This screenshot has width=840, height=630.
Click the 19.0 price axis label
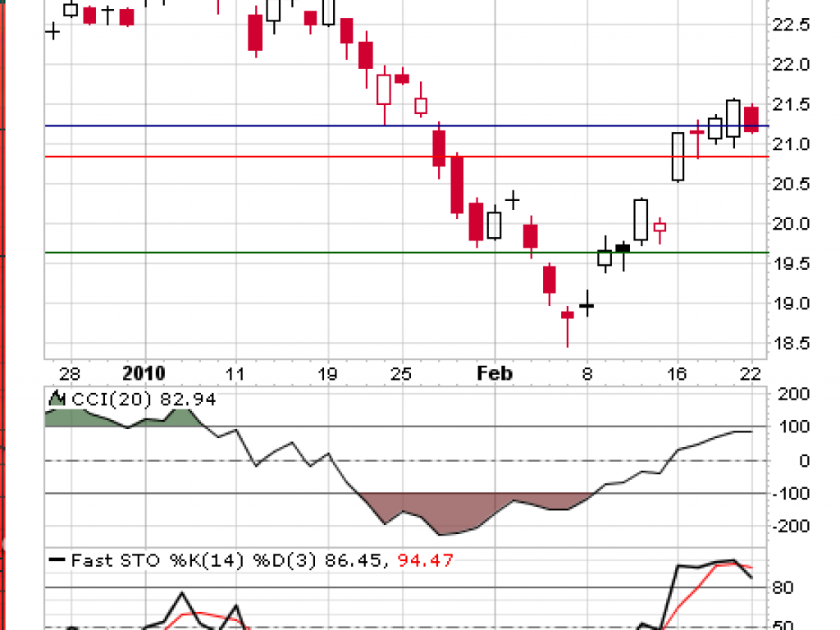tap(791, 304)
